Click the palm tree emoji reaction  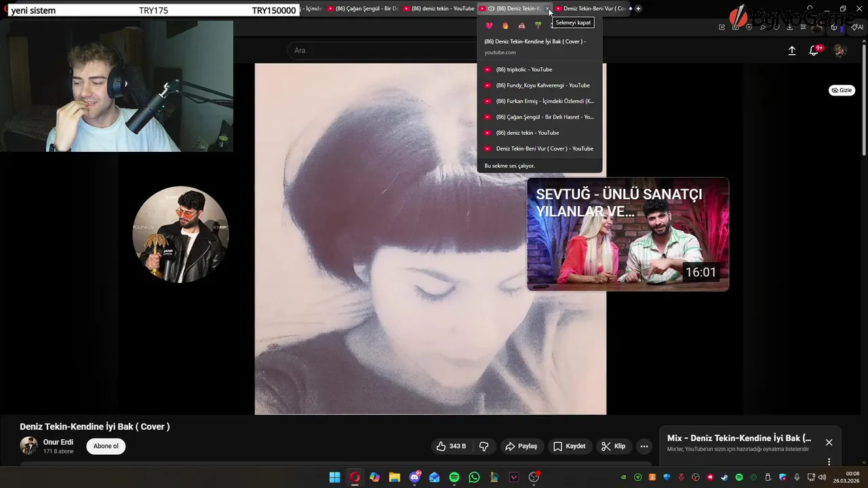click(x=538, y=26)
